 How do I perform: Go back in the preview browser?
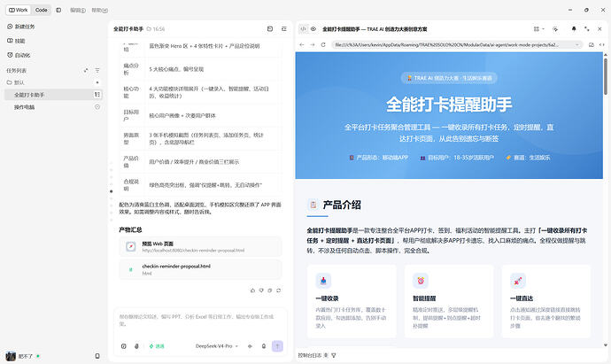coord(302,45)
